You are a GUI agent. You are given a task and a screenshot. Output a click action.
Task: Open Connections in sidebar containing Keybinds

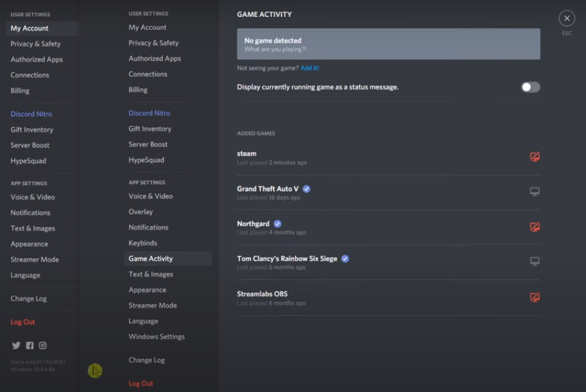148,75
